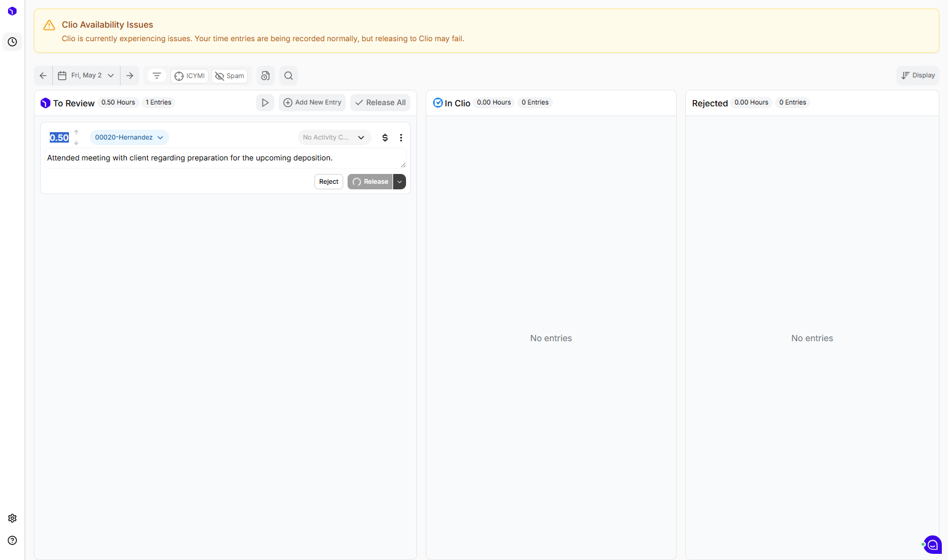948x560 pixels.
Task: Open settings gear in sidebar
Action: [x=12, y=518]
